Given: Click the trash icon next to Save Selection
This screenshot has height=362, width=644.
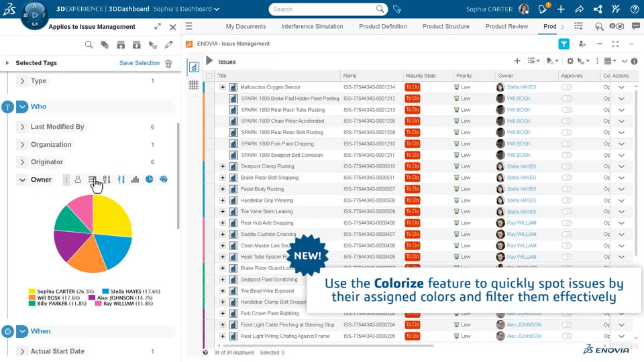Looking at the screenshot, I should point(168,63).
